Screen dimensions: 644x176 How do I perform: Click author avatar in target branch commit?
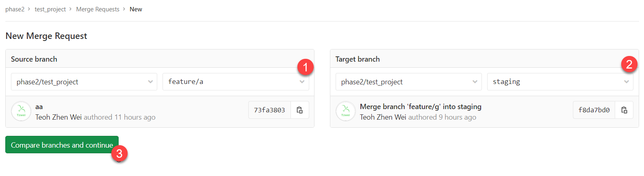coord(346,111)
